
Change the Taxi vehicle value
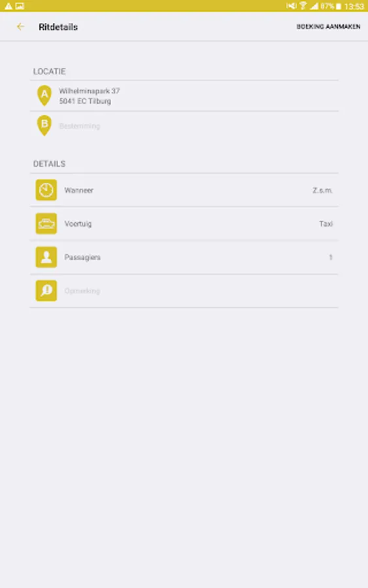tap(326, 224)
